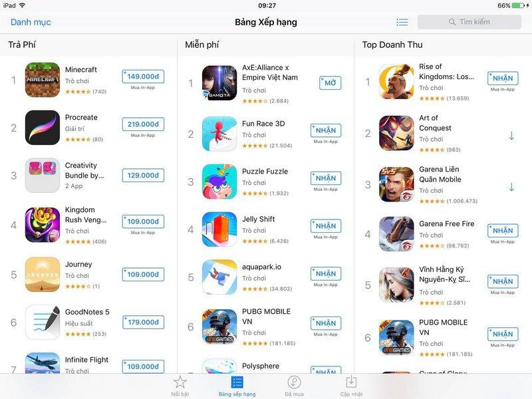The height and width of the screenshot is (399, 532).
Task: Open the Garena Free Fire icon
Action: pyautogui.click(x=396, y=234)
